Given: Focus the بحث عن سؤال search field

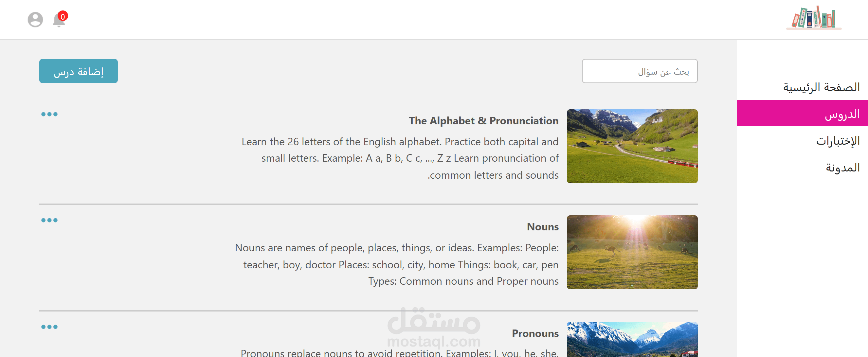Looking at the screenshot, I should (639, 71).
